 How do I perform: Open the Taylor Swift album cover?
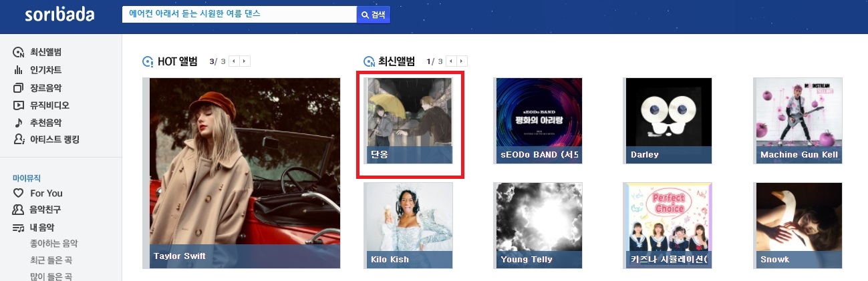pyautogui.click(x=245, y=173)
